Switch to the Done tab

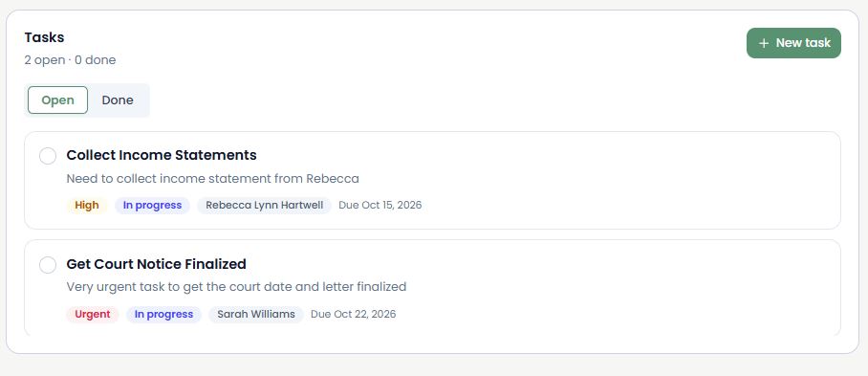tap(118, 100)
